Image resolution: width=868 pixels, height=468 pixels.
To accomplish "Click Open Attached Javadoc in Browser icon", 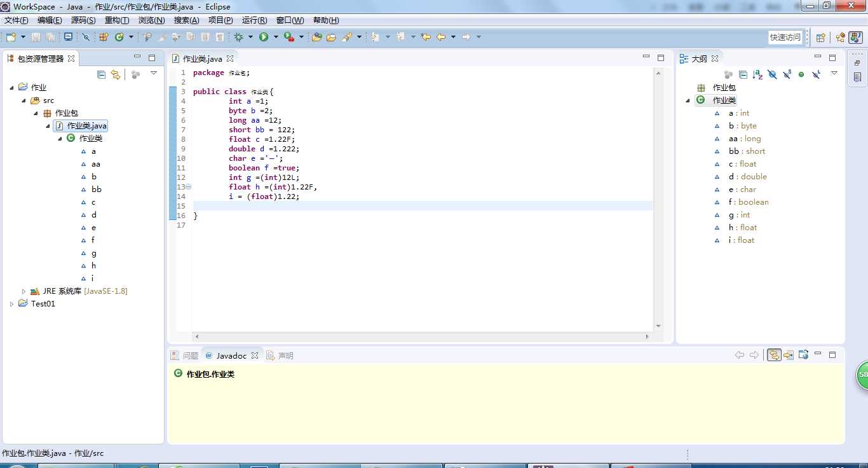I will tap(803, 355).
